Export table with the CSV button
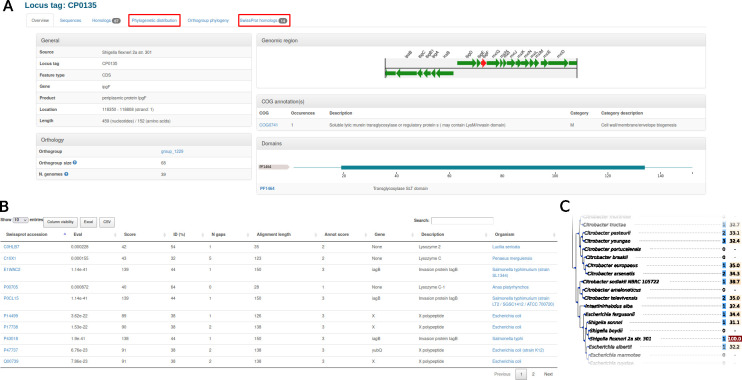This screenshot has width=742, height=380. (106, 222)
